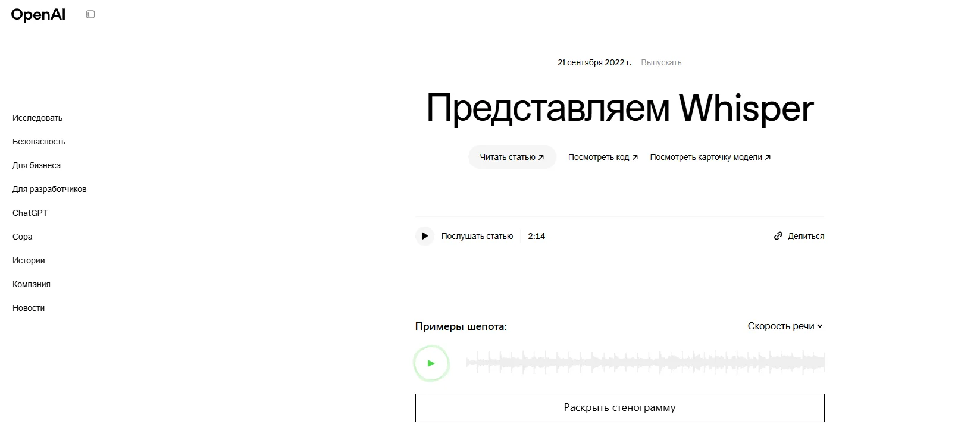Open Посмотреть карточку модели link

[x=710, y=157]
